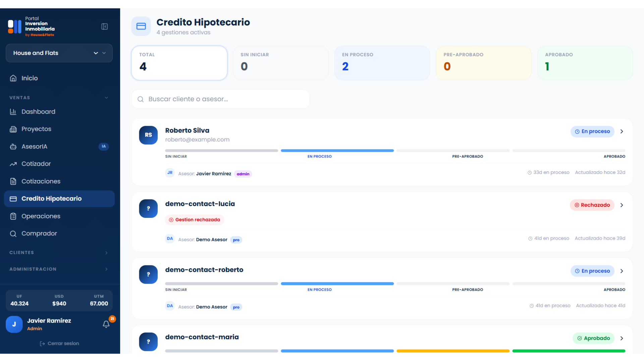Filter by APROBADO card
Screen dimensions: 644x362
coord(585,63)
